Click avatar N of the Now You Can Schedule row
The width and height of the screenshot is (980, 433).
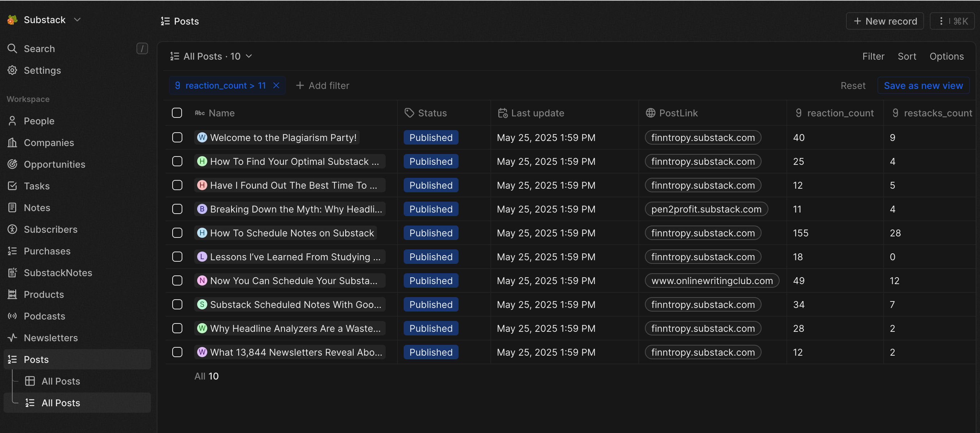click(x=202, y=281)
